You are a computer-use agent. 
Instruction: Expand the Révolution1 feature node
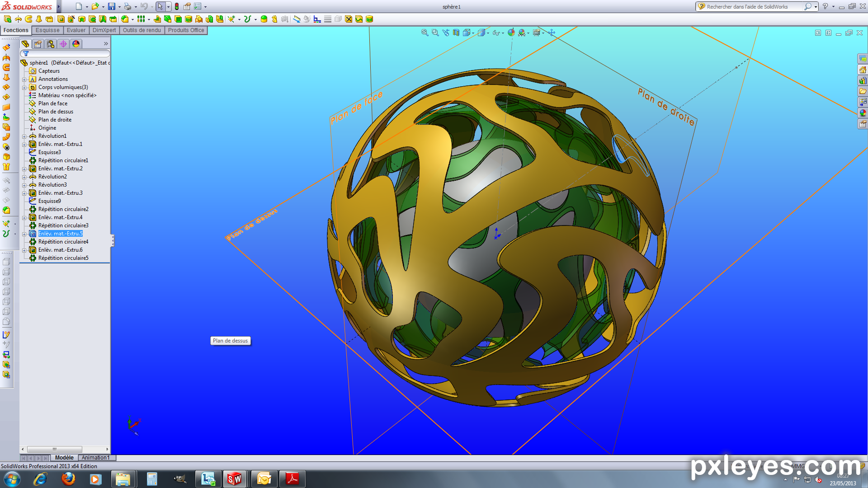pos(24,136)
